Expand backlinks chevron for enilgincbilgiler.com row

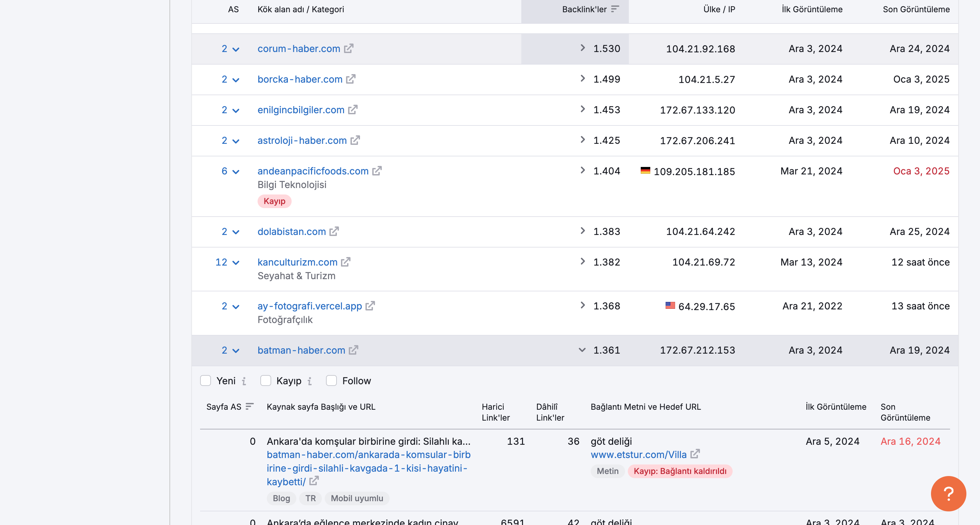pyautogui.click(x=583, y=109)
